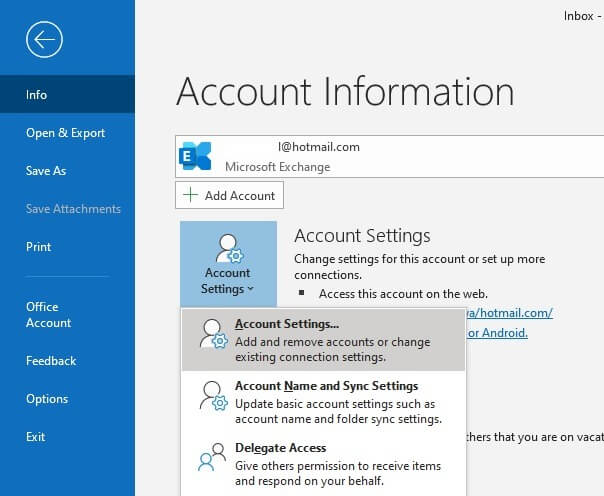Click the back arrow circle icon
Screen dimensions: 604x496
[44, 40]
